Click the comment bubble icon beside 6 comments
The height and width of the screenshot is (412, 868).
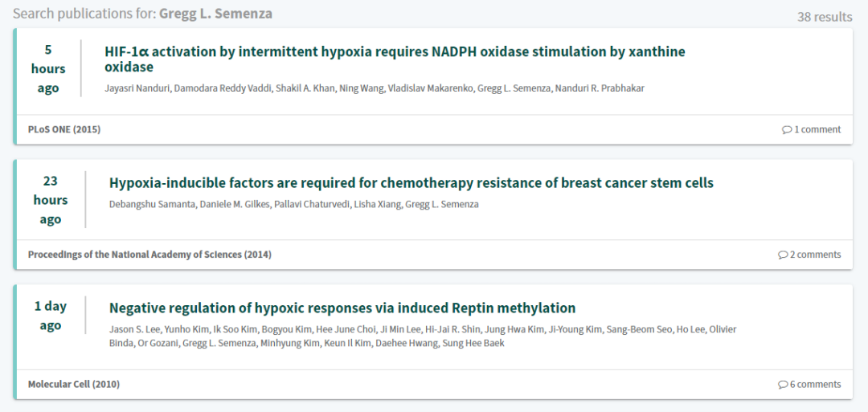point(783,385)
